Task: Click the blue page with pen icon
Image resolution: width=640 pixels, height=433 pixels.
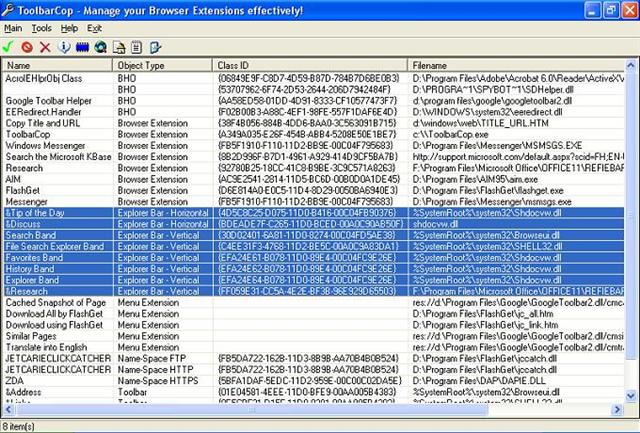Action: (x=155, y=47)
